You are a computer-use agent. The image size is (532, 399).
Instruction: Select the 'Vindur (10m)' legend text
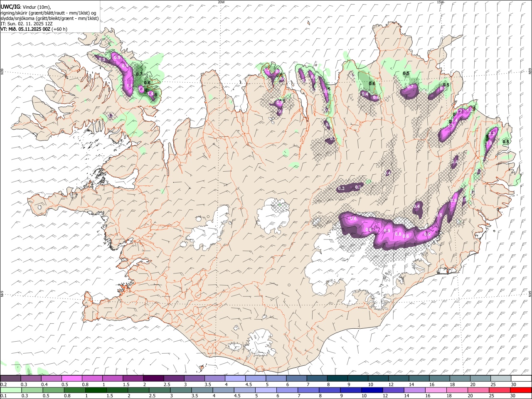coord(37,7)
